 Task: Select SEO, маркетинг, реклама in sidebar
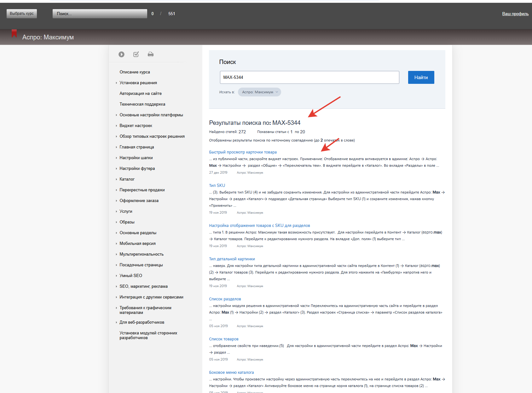click(143, 286)
